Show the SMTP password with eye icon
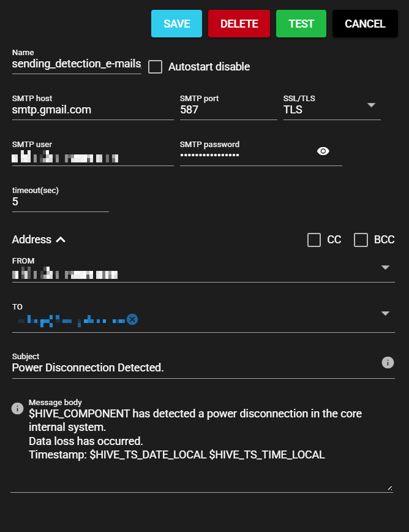 323,151
